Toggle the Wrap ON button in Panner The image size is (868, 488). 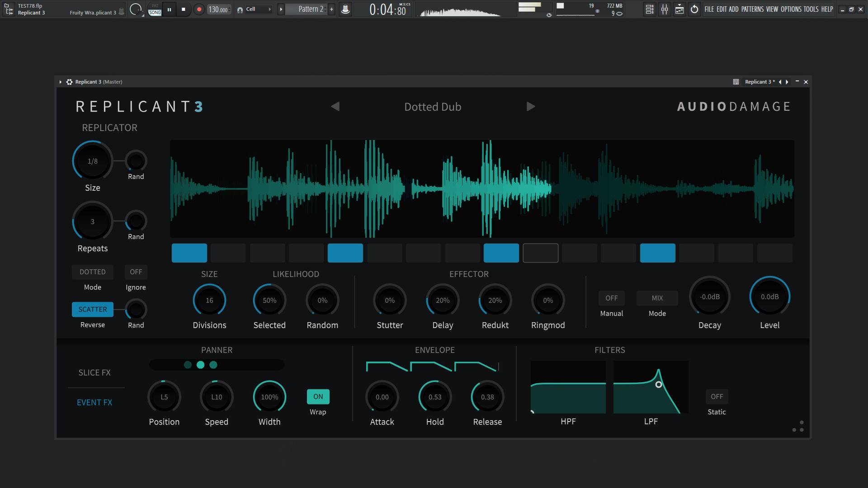click(318, 397)
